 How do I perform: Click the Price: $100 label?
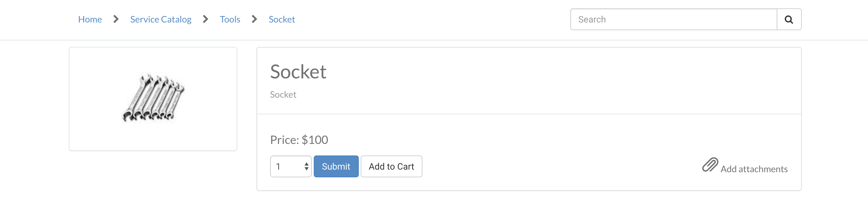coord(299,140)
